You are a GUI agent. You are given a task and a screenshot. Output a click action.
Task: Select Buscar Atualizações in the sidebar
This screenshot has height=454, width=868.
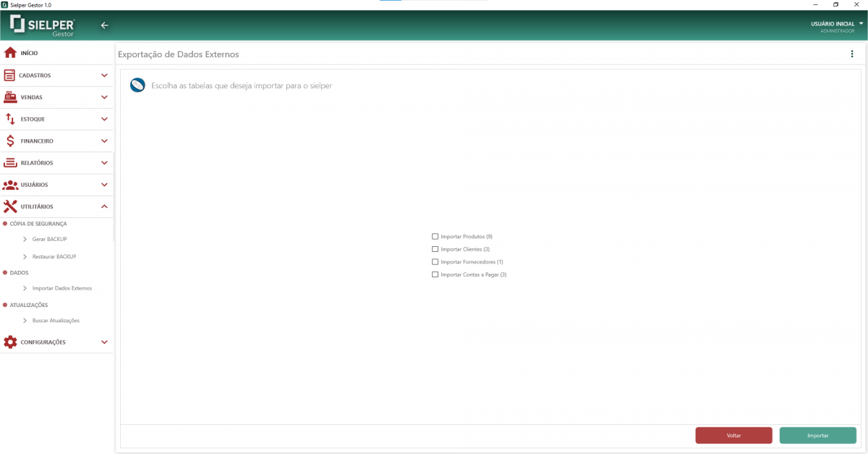[56, 320]
